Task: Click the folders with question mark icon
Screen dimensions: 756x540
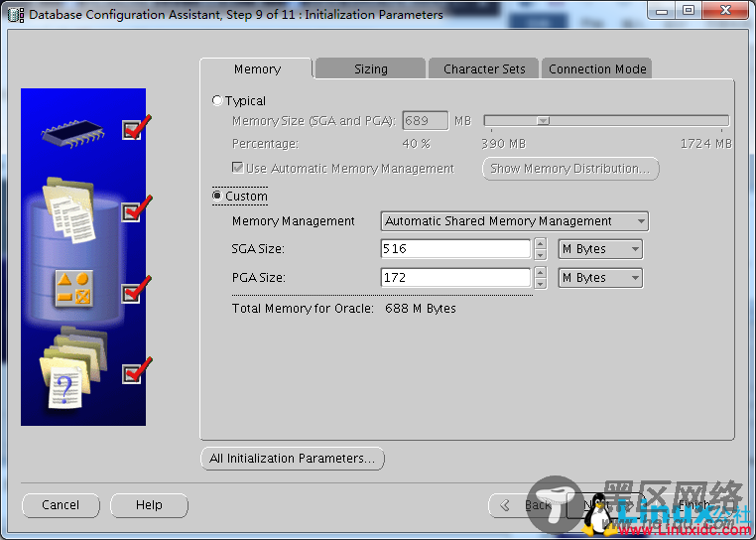Action: tap(72, 368)
